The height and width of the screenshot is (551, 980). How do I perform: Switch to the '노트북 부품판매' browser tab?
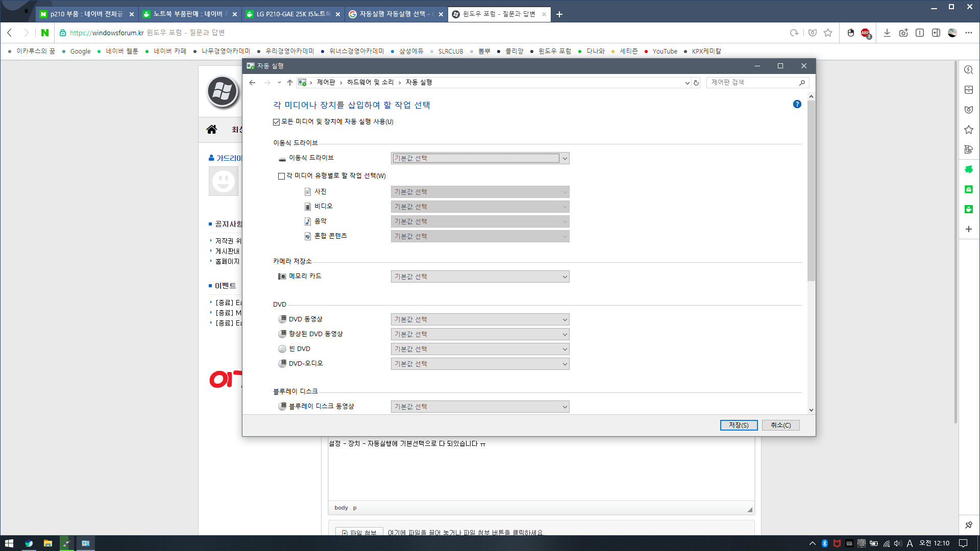tap(189, 14)
